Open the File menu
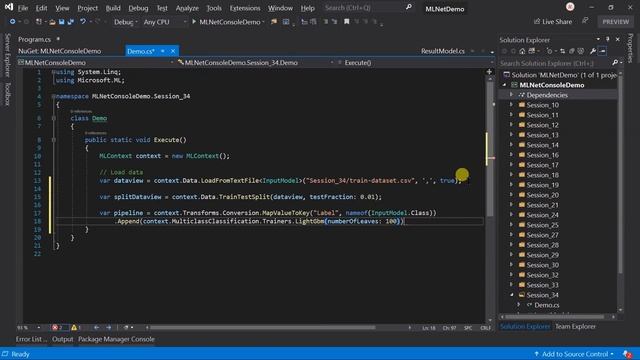Screen dimensions: 640x360 coord(23,8)
